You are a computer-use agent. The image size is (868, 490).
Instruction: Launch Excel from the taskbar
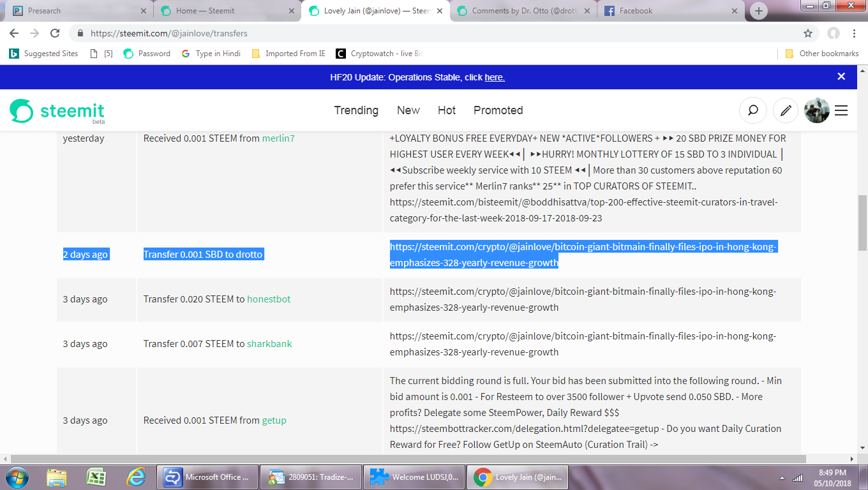96,477
